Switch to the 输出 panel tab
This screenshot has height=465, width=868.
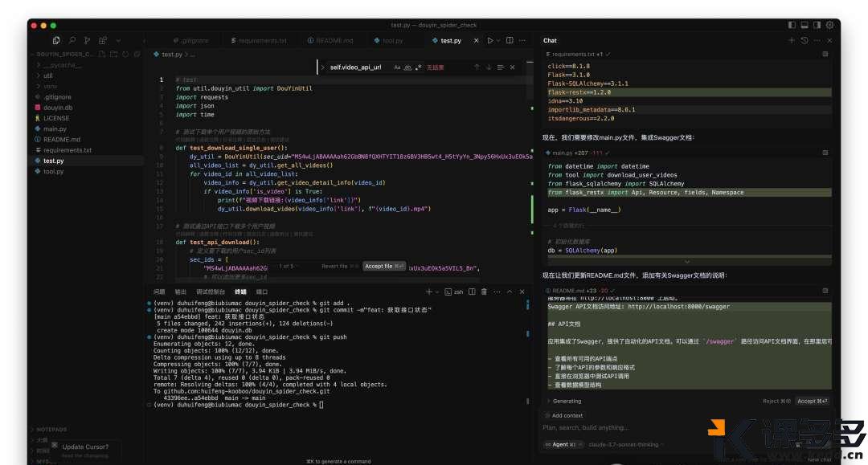180,292
